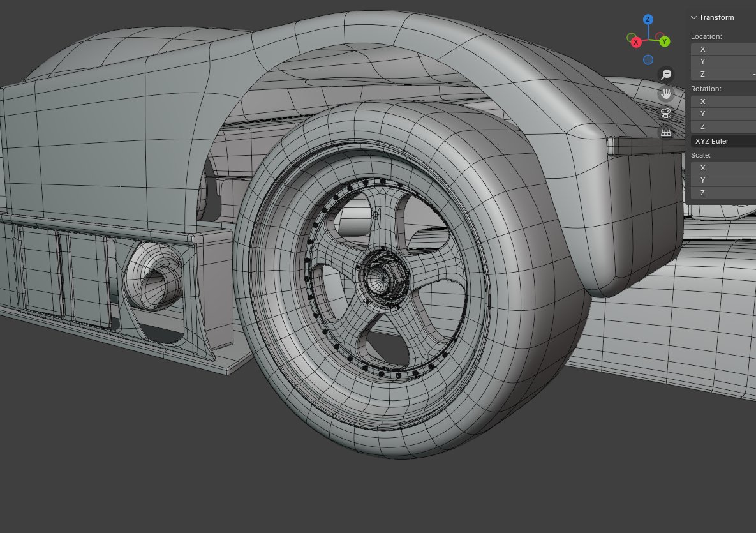Click the negative Z axis circle below gizmo

[648, 60]
